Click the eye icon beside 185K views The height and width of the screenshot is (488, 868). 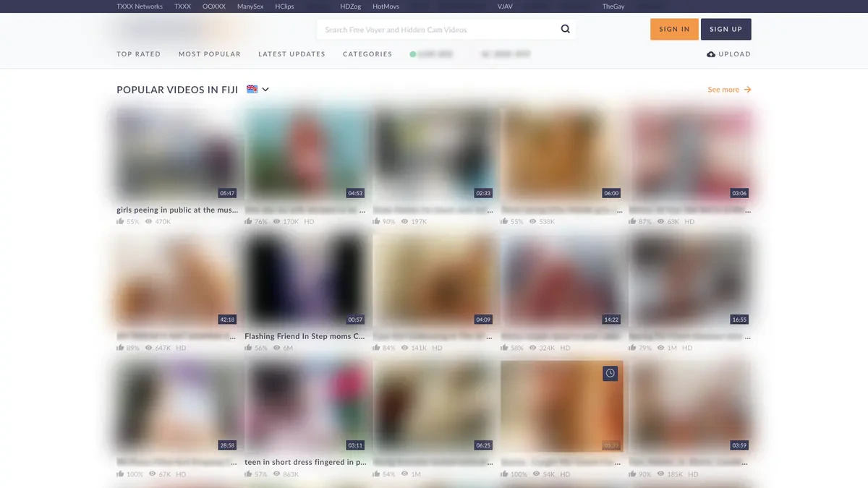(661, 474)
